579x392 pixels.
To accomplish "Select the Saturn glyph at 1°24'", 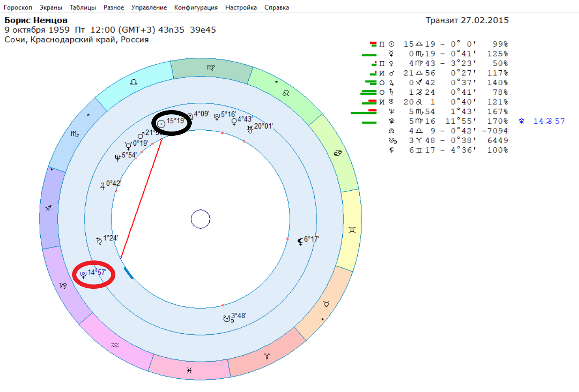I will click(x=100, y=241).
